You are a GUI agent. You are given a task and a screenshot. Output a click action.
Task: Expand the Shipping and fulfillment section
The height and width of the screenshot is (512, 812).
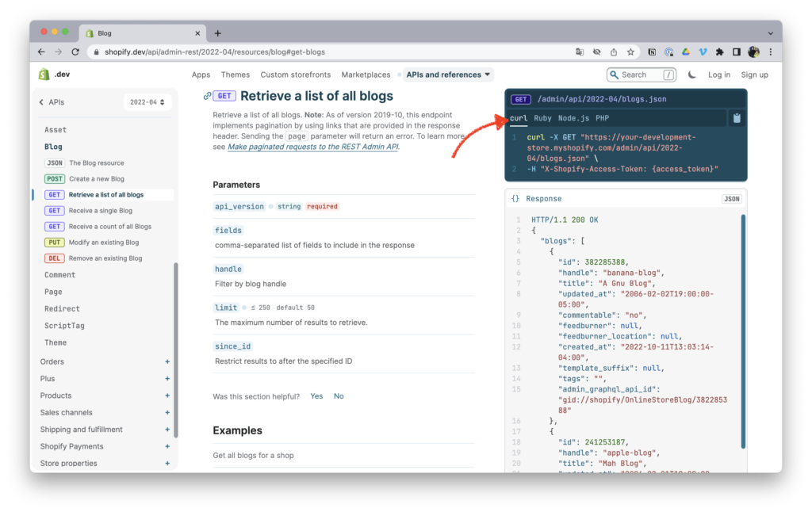point(167,430)
